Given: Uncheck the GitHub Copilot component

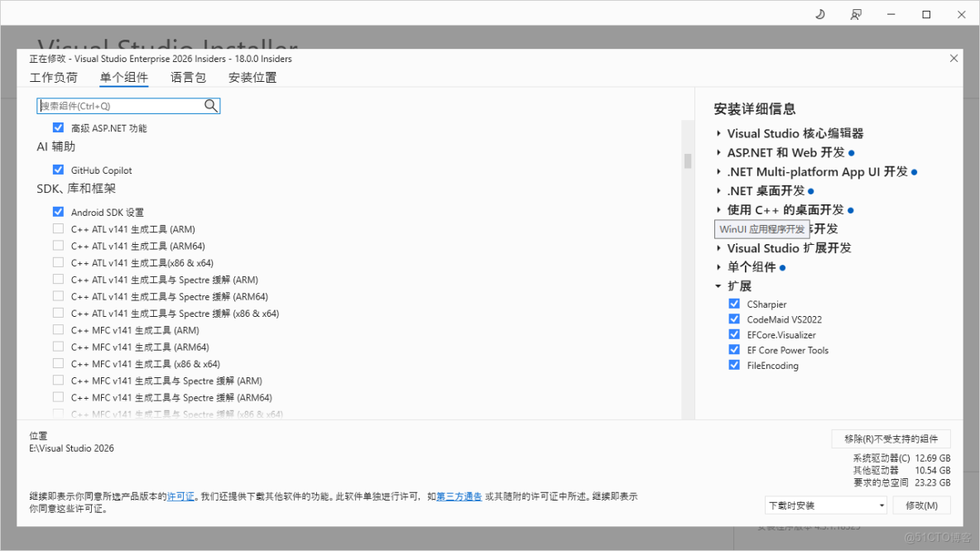Looking at the screenshot, I should pyautogui.click(x=58, y=170).
